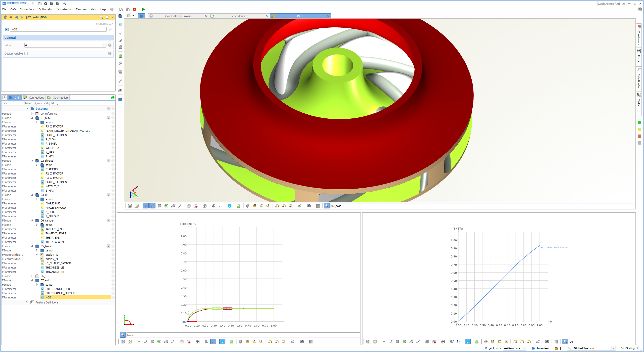Click the magnifier filter icon beside 'blade' field
This screenshot has width=644, height=352.
tap(123, 335)
